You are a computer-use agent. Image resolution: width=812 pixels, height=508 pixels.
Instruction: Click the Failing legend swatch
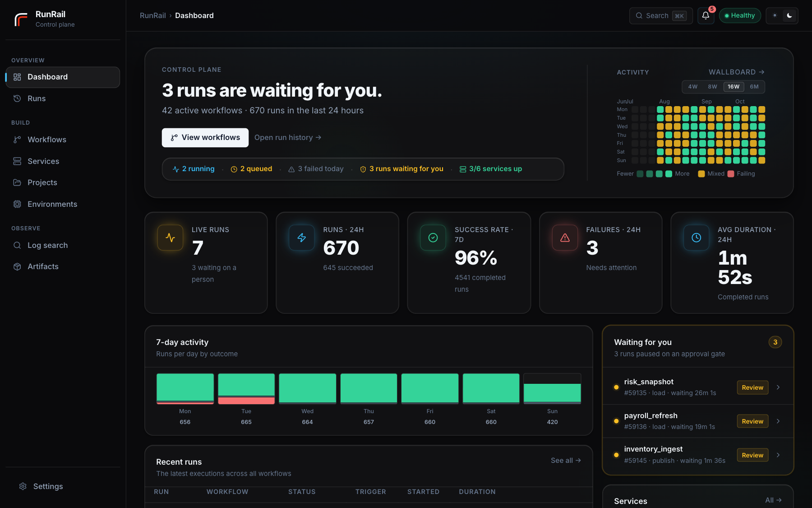[x=731, y=174]
